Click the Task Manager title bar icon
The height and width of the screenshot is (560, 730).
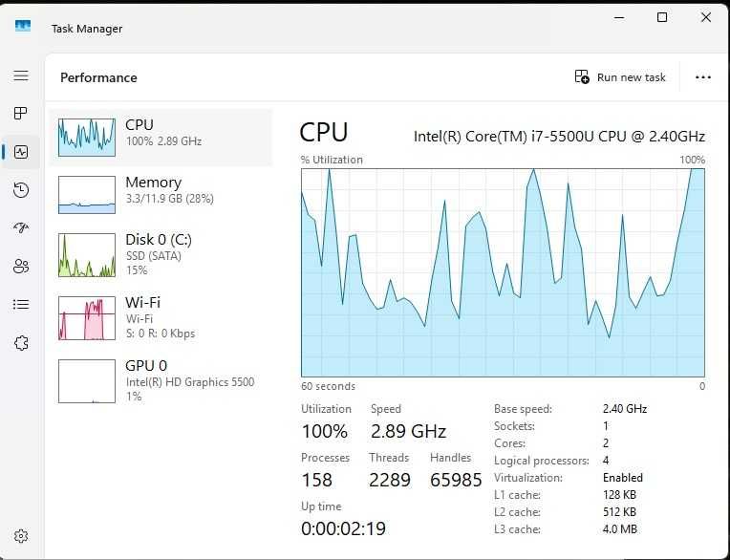(23, 26)
